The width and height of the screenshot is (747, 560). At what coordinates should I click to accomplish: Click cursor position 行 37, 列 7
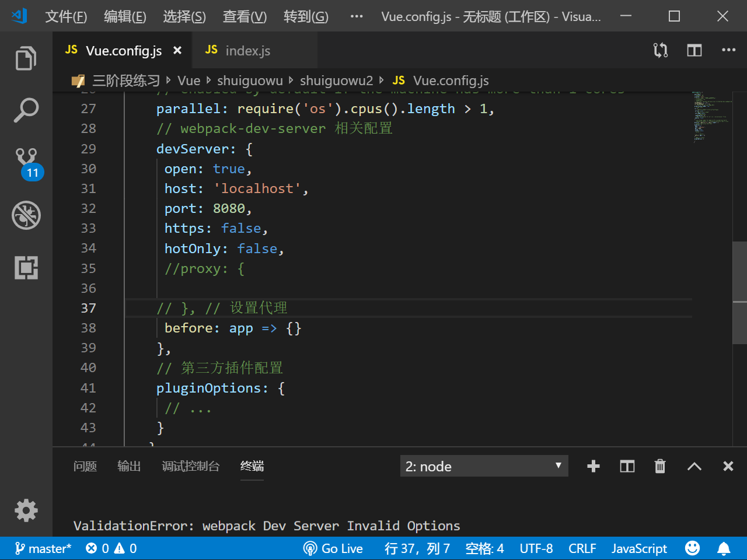click(x=417, y=548)
